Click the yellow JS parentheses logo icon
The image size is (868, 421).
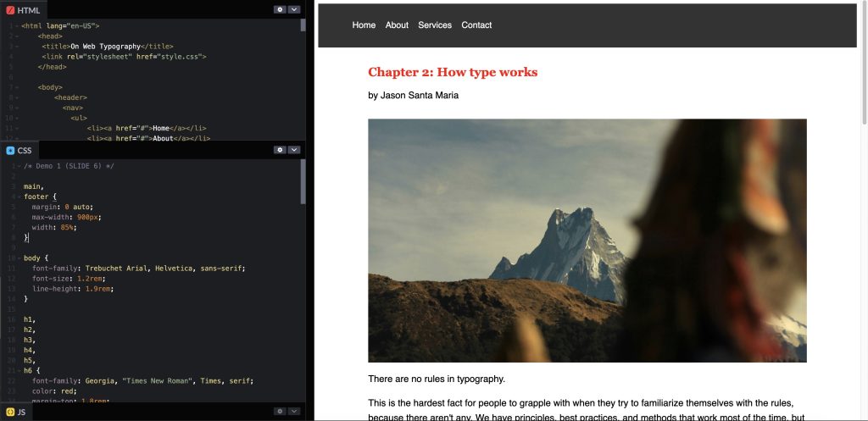(x=10, y=412)
